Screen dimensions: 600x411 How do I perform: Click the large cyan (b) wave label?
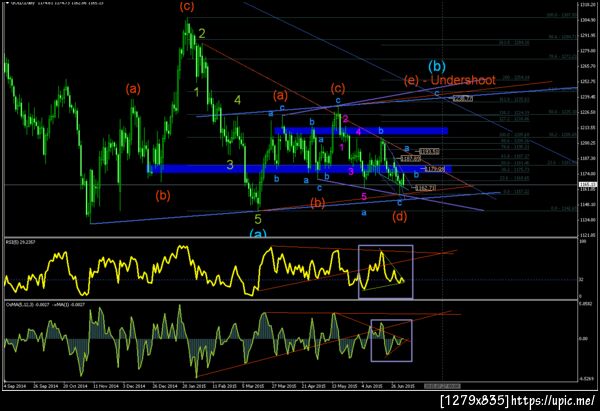[x=437, y=67]
